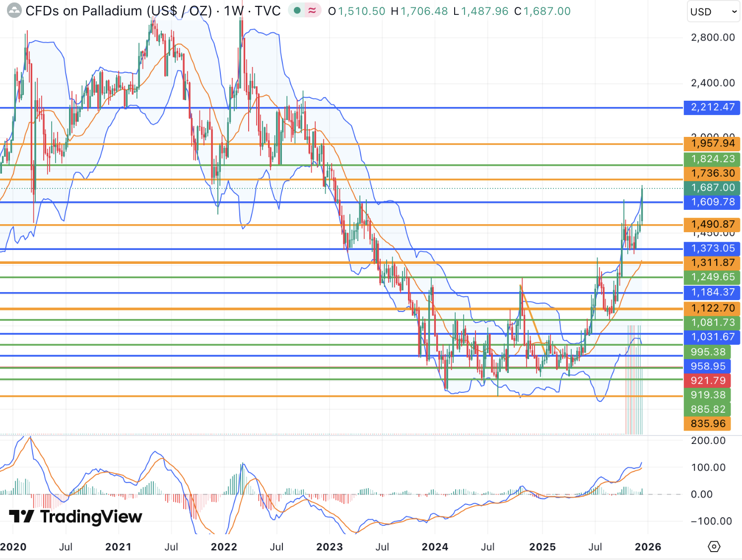Select the 1,609.78 blue level label

click(712, 202)
